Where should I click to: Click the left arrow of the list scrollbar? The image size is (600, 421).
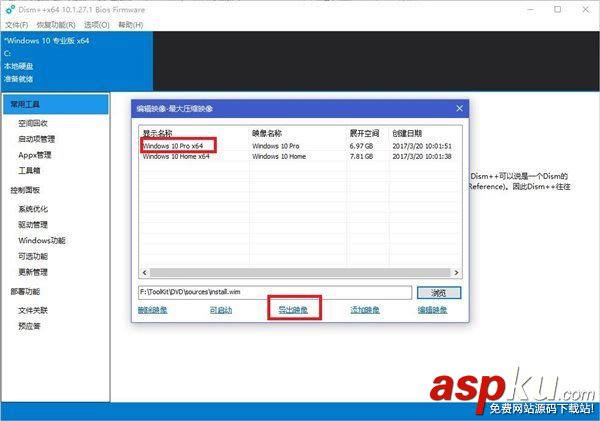(144, 273)
